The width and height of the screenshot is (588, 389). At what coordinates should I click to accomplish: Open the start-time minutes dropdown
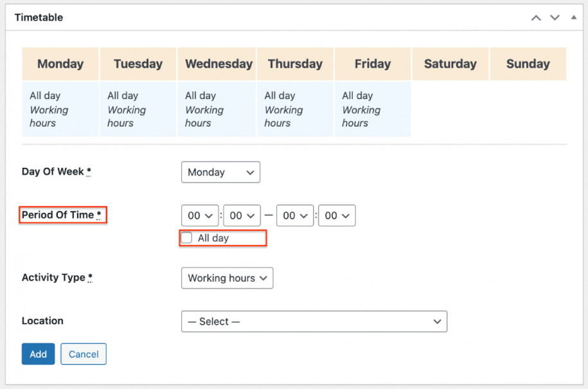click(242, 215)
